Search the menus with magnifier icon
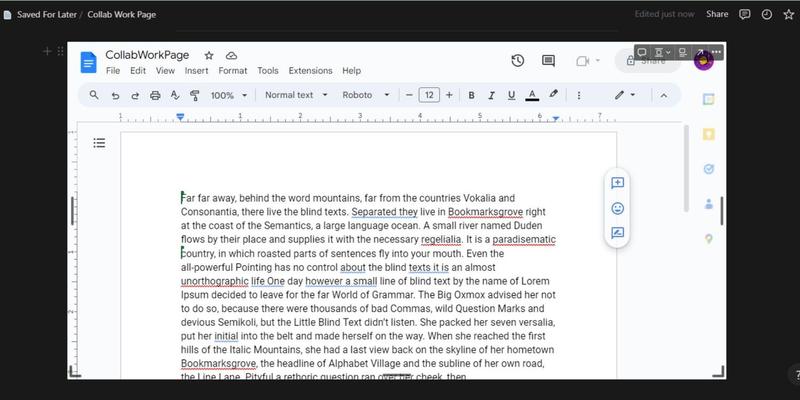This screenshot has height=400, width=800. (94, 95)
